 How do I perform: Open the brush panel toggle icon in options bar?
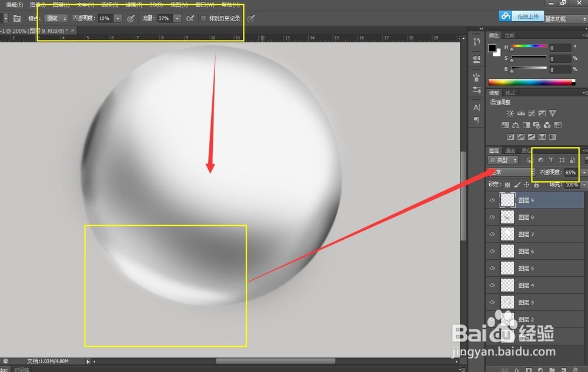tap(17, 18)
